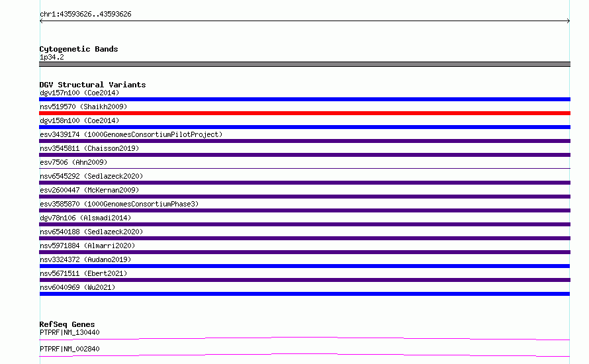Open esv3439174 (1000GenomesConsortiumPilotProject) label
The width and height of the screenshot is (589, 364).
(131, 134)
